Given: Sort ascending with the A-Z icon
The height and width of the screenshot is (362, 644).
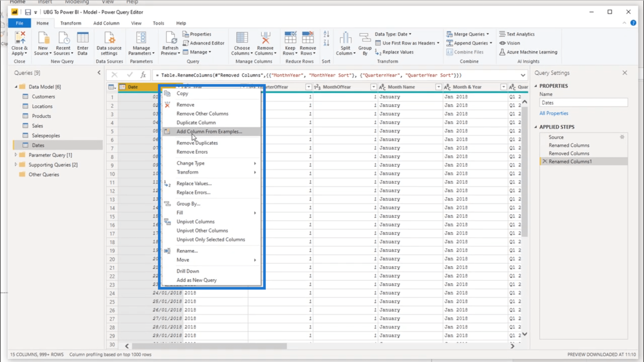Looking at the screenshot, I should coord(326,34).
